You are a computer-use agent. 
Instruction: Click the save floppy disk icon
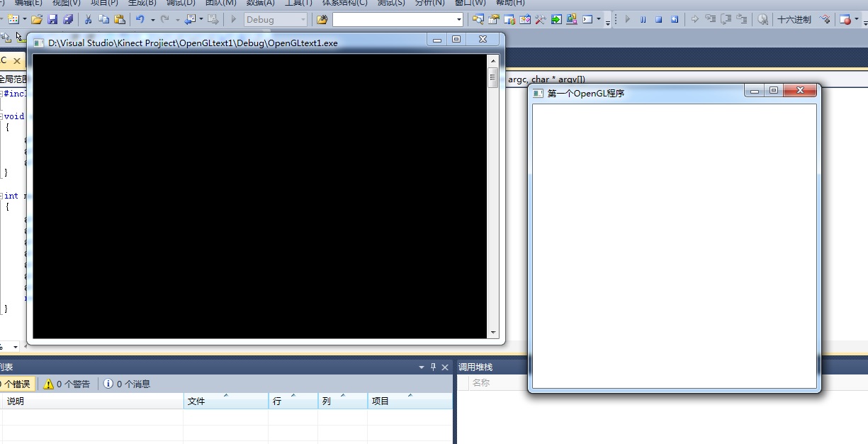[52, 19]
